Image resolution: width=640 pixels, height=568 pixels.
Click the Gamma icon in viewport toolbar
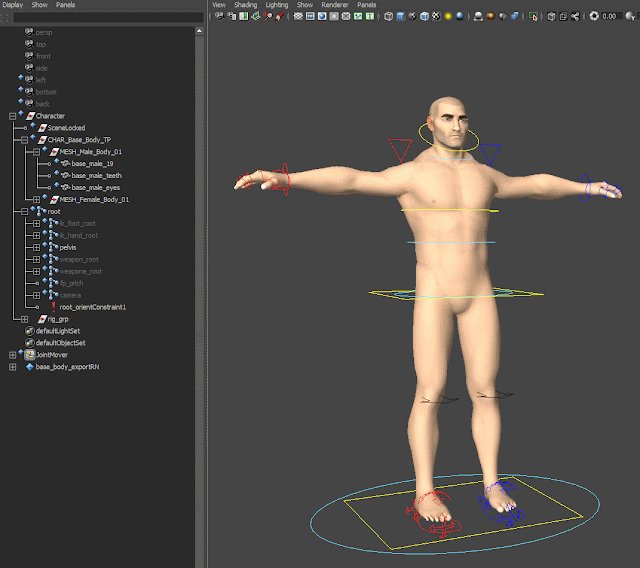(x=631, y=16)
